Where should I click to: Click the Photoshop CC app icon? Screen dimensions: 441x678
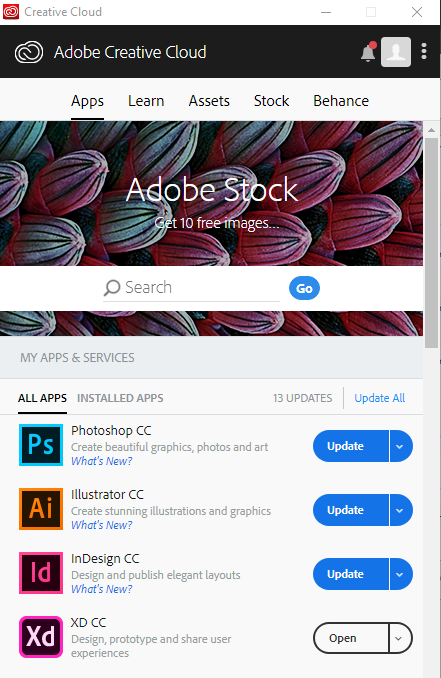(x=41, y=445)
